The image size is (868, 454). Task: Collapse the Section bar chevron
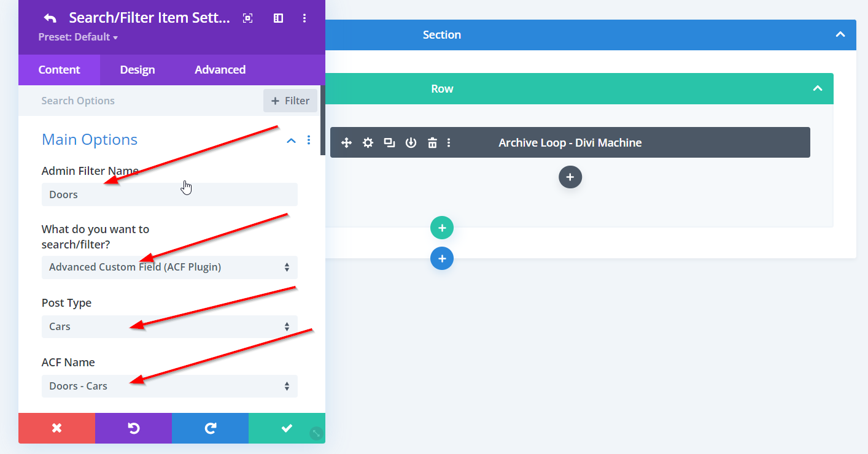(840, 35)
